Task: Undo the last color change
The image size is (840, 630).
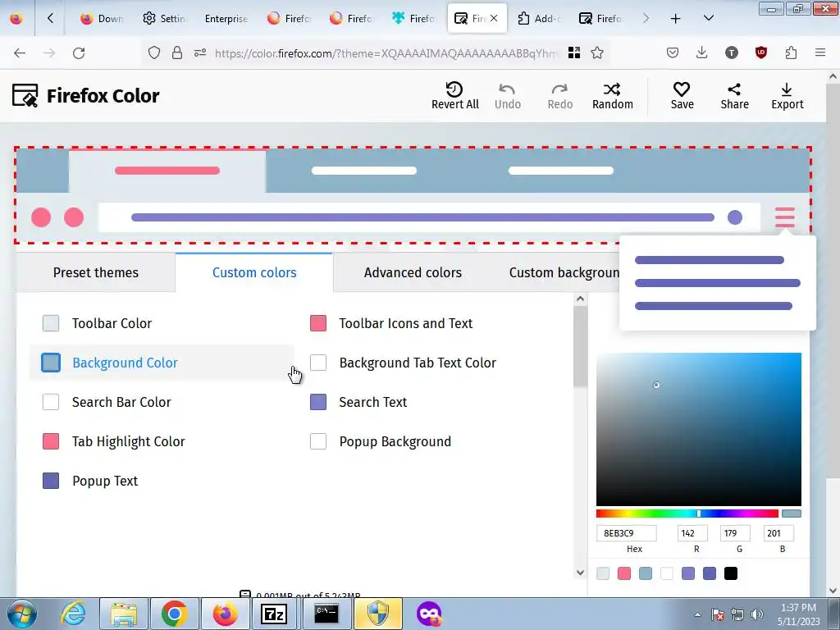Action: (x=507, y=96)
